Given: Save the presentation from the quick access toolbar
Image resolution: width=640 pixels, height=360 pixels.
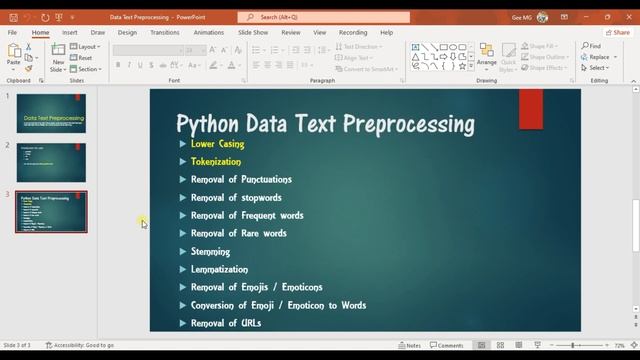Looking at the screenshot, I should pyautogui.click(x=13, y=18).
